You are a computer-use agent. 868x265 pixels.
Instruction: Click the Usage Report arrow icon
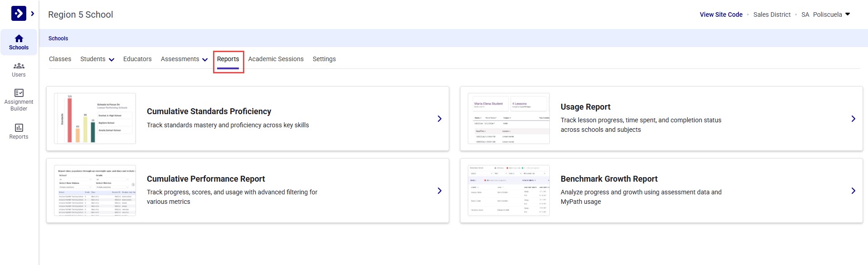tap(853, 119)
